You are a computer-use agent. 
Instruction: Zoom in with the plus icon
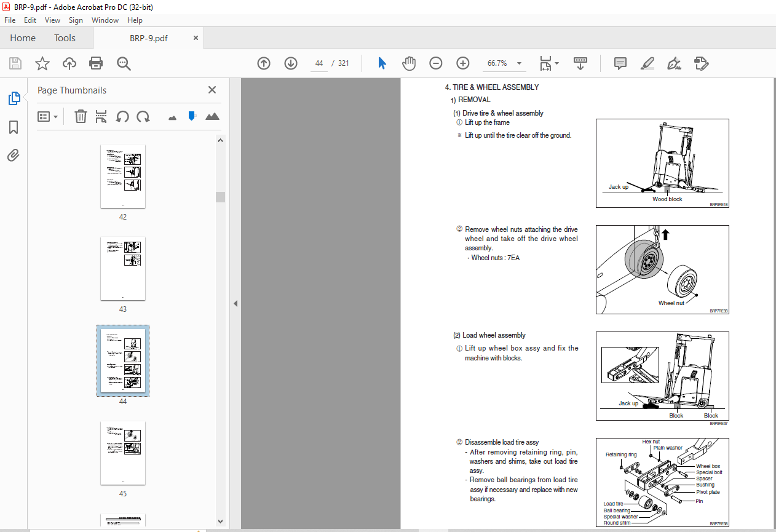463,63
